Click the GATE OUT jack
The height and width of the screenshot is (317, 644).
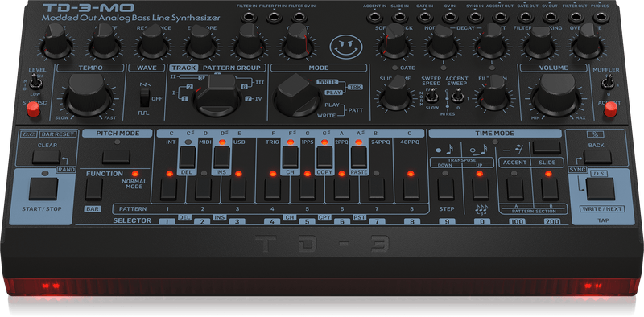pyautogui.click(x=526, y=17)
